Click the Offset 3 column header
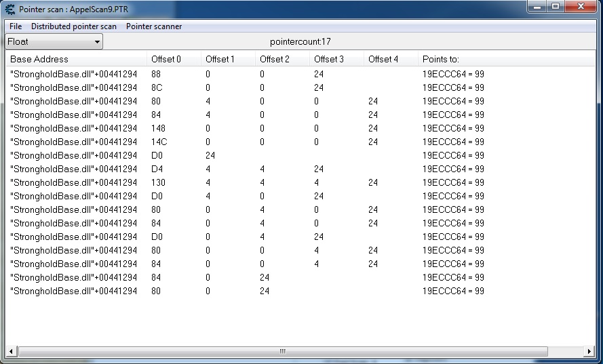 (x=328, y=60)
